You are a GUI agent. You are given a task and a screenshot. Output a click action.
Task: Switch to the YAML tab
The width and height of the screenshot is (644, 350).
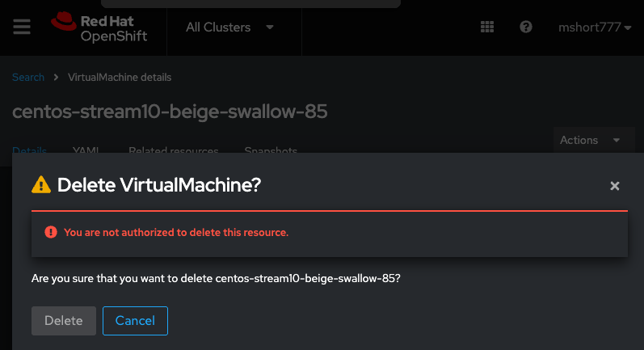coord(86,150)
